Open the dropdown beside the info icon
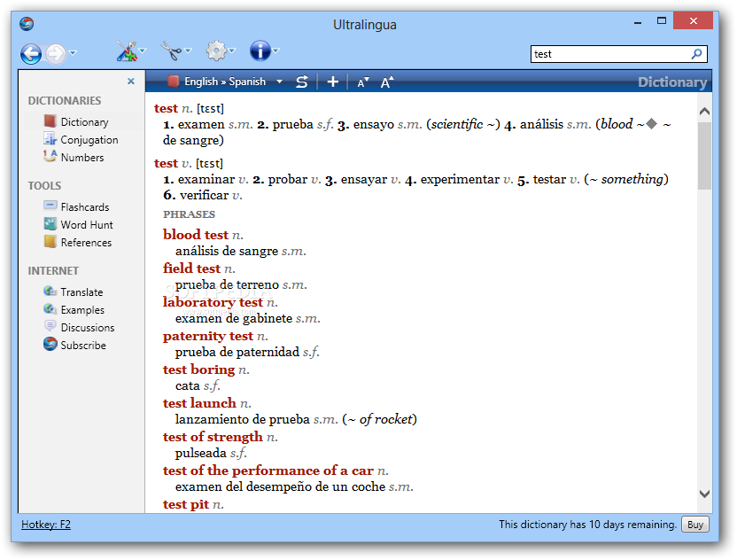 click(x=276, y=51)
